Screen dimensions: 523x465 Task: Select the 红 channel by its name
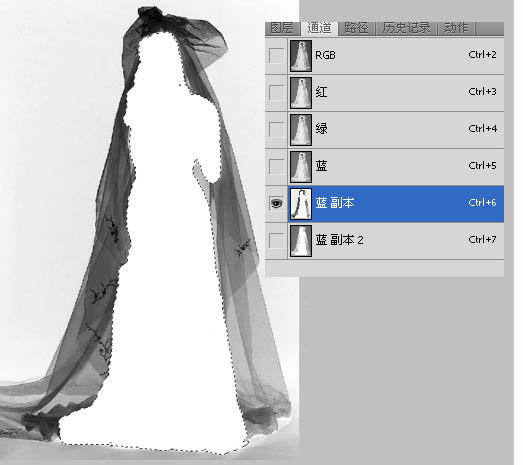[321, 92]
